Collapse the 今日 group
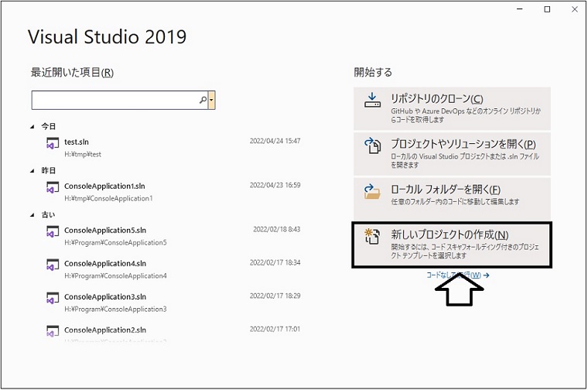This screenshot has width=588, height=390. [32, 126]
